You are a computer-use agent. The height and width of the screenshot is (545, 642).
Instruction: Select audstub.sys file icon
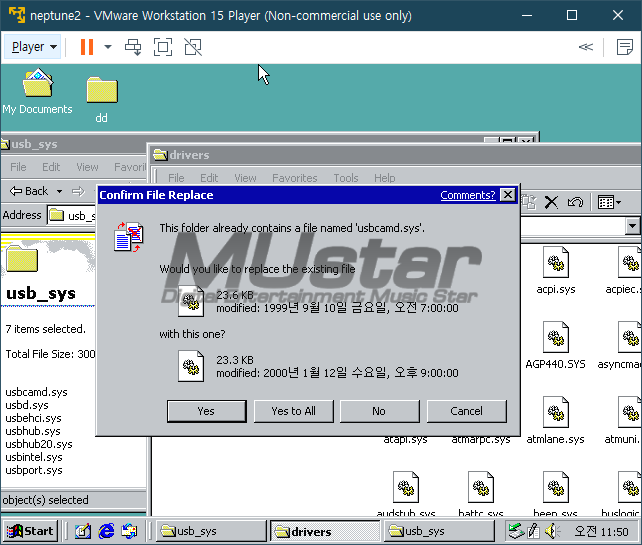pyautogui.click(x=406, y=487)
